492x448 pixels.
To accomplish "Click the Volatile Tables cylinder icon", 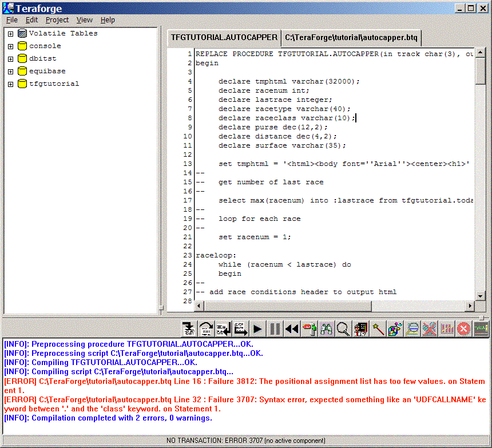I will click(22, 33).
